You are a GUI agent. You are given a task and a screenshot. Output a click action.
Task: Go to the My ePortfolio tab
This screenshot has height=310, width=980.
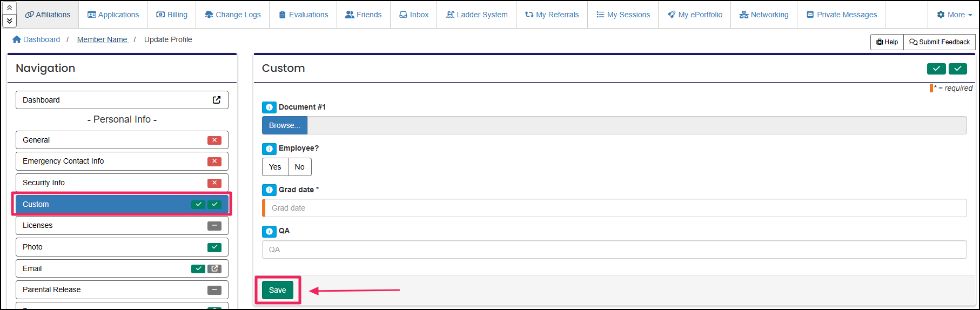tap(695, 15)
